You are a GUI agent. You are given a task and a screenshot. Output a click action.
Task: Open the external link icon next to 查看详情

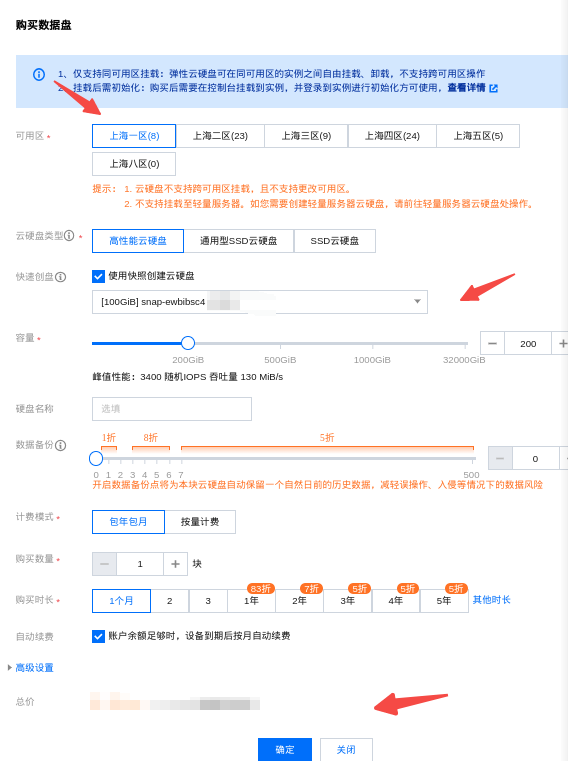pos(493,88)
